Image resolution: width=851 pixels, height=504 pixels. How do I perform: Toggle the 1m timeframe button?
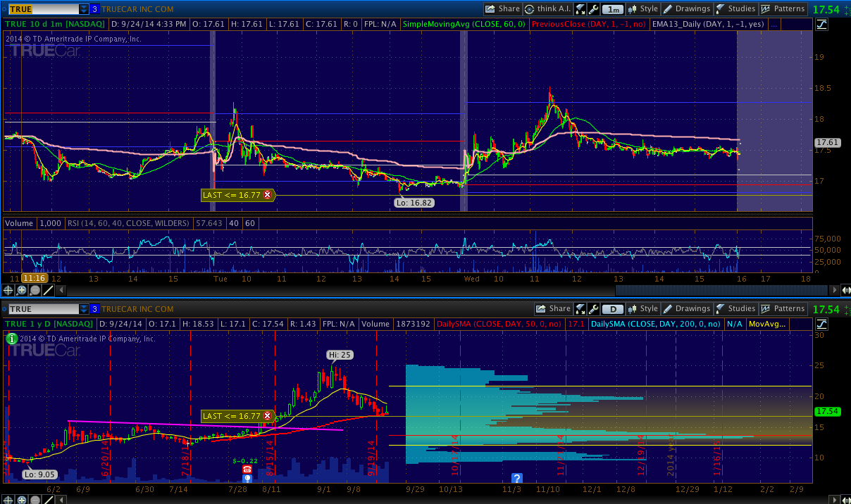pyautogui.click(x=614, y=9)
